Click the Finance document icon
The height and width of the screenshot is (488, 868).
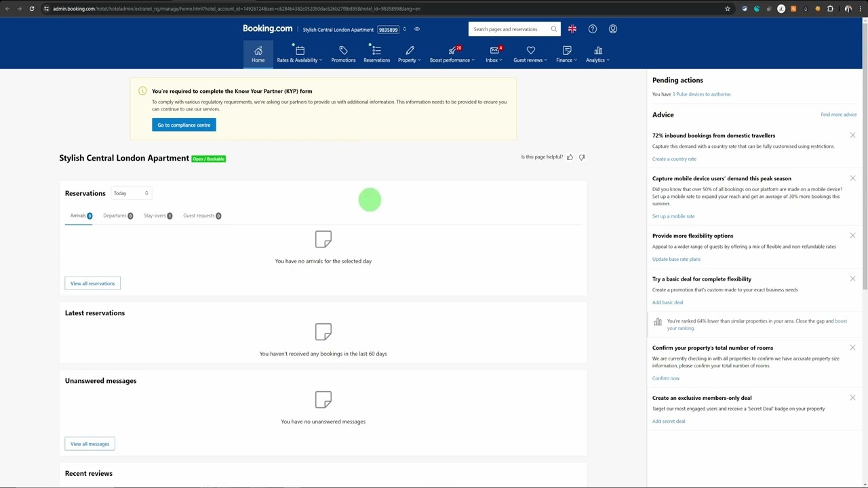pyautogui.click(x=567, y=51)
